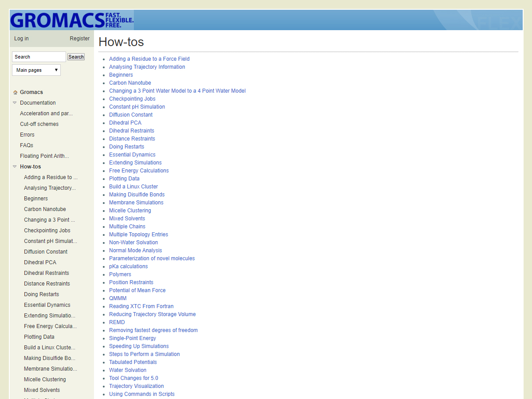532x399 pixels.
Task: Open Tool Changes for 5.0 link
Action: [x=133, y=378]
